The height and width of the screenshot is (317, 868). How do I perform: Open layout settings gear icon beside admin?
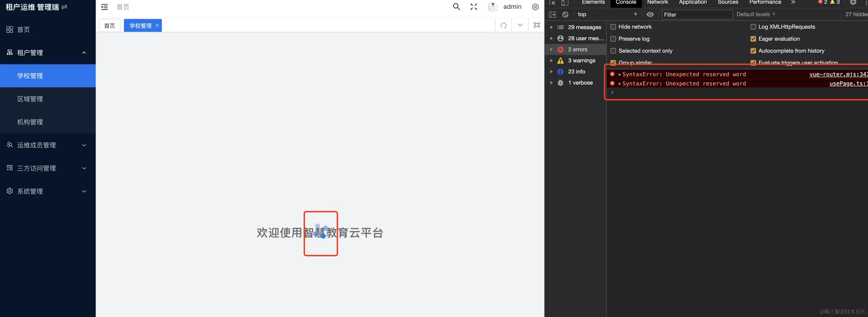coord(535,7)
